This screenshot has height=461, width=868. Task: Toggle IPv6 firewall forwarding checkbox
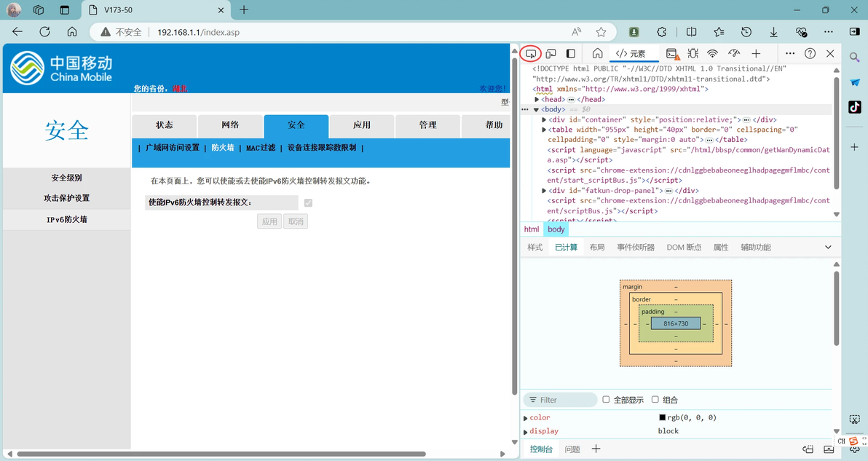[x=308, y=203]
